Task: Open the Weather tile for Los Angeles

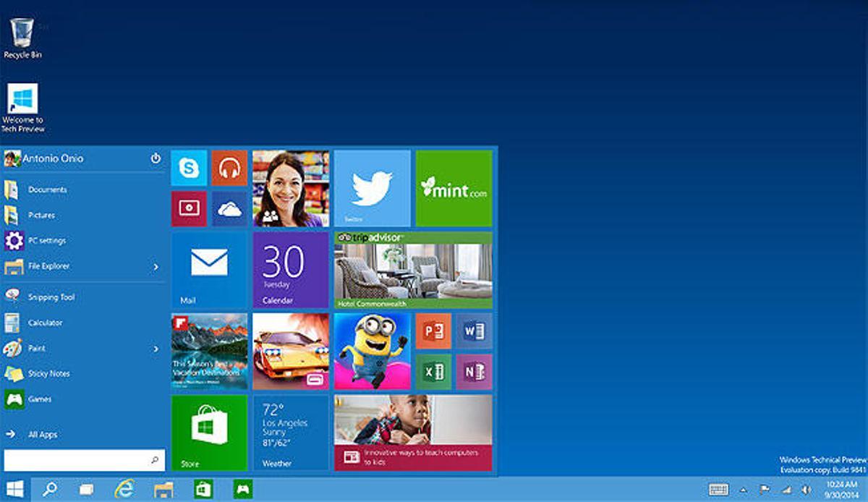Action: tap(291, 433)
